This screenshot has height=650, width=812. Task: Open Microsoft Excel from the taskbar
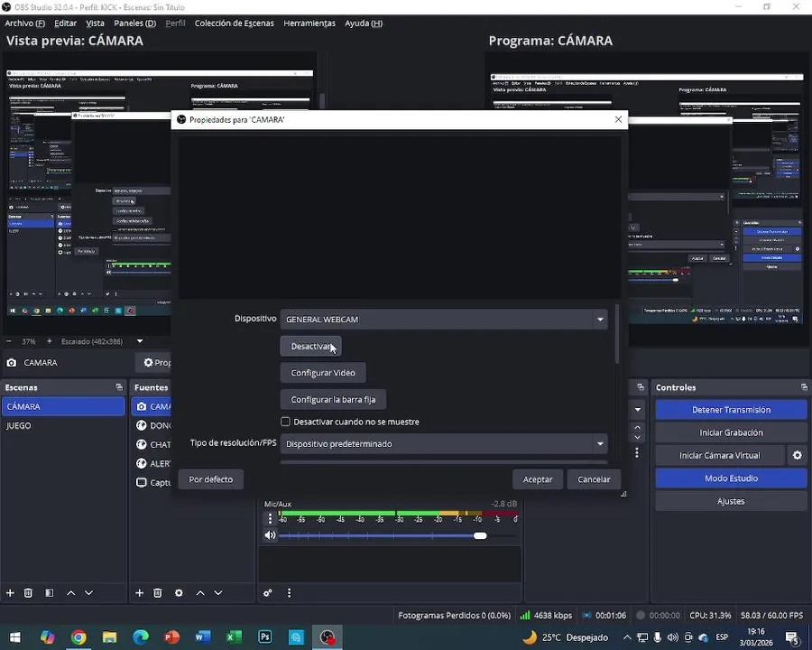[234, 637]
